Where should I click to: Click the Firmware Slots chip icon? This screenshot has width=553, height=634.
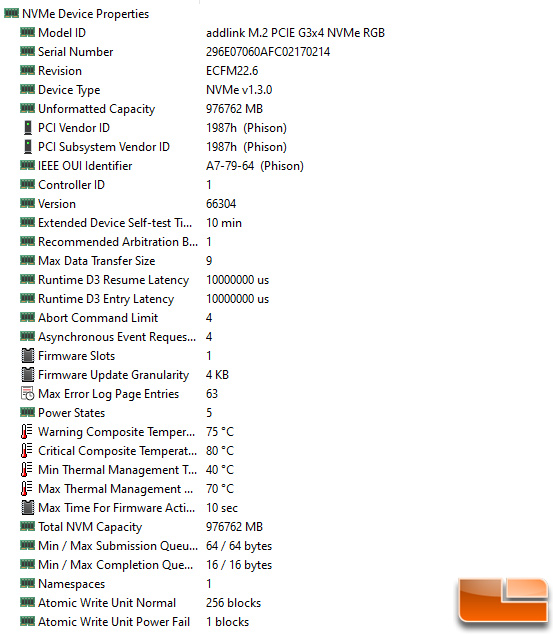point(27,356)
